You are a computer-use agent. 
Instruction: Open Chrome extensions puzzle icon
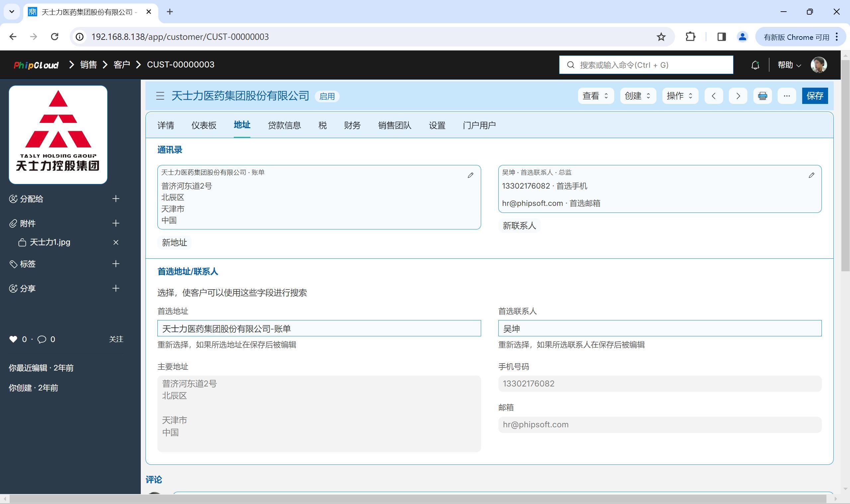(690, 37)
